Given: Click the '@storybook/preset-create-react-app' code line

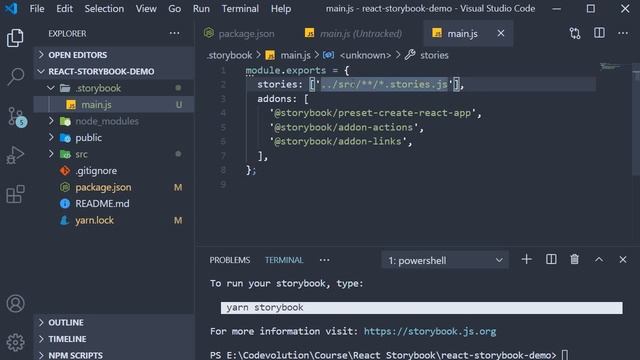Looking at the screenshot, I should pos(375,113).
